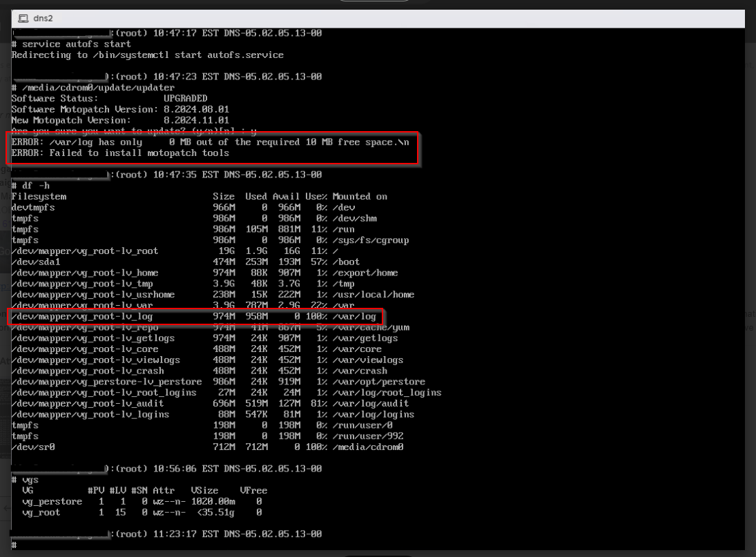Image resolution: width=756 pixels, height=557 pixels.
Task: Click the vg_root-lv_home filesystem row
Action: coord(205,273)
